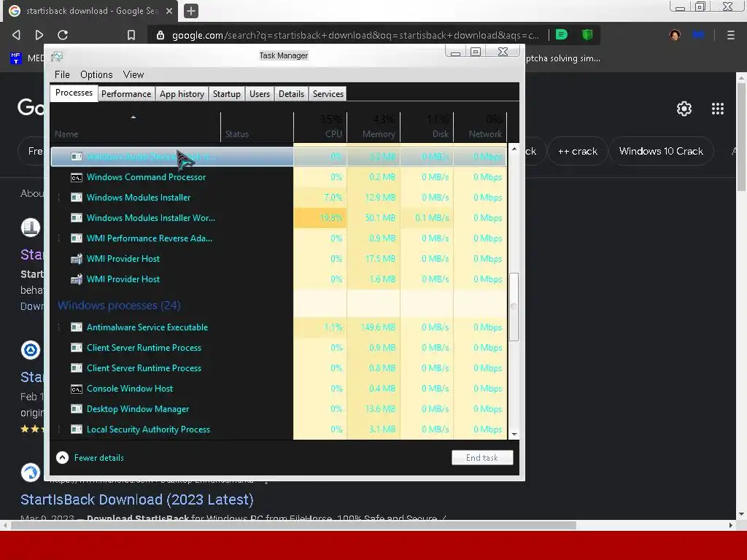Switch to the Startup tab
The width and height of the screenshot is (747, 560).
(227, 94)
